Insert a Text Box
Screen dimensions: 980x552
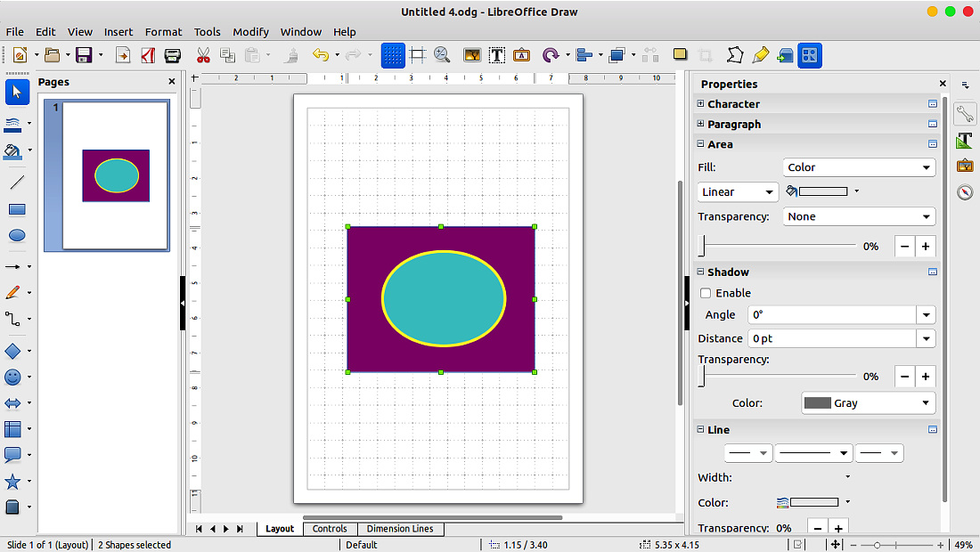[x=497, y=55]
